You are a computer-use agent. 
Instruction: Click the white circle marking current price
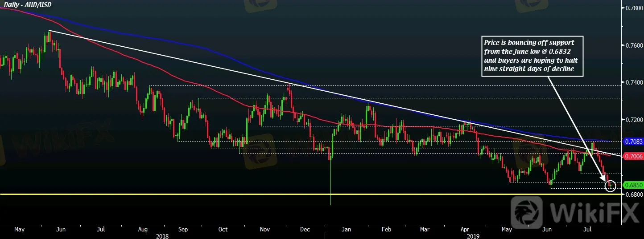tap(611, 186)
